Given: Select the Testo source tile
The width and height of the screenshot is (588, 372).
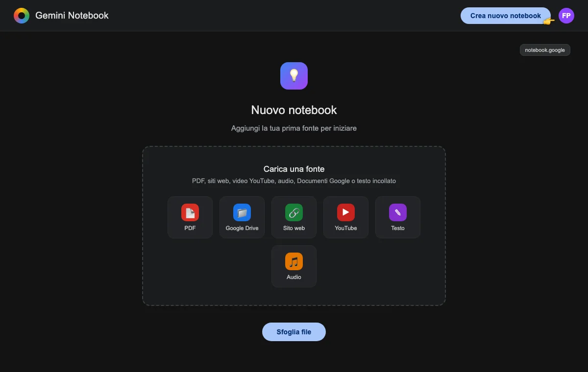Looking at the screenshot, I should pos(398,217).
